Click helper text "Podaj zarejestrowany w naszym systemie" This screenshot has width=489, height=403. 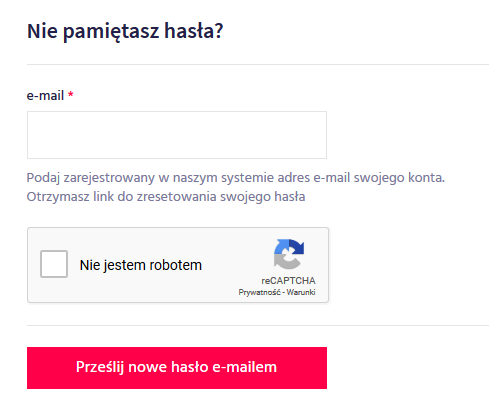coord(150,178)
